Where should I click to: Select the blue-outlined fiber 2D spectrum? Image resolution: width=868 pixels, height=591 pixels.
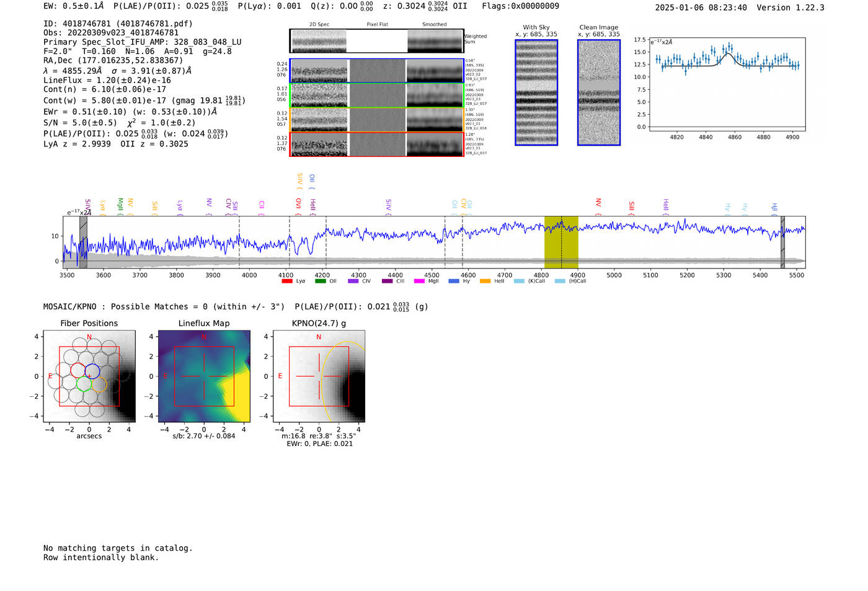(x=376, y=71)
